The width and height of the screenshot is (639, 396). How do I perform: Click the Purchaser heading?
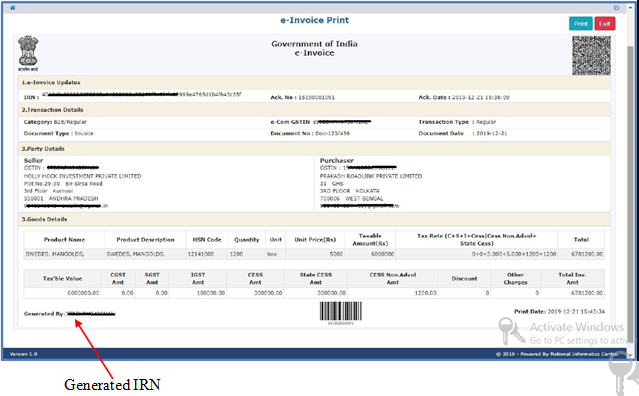click(x=337, y=161)
